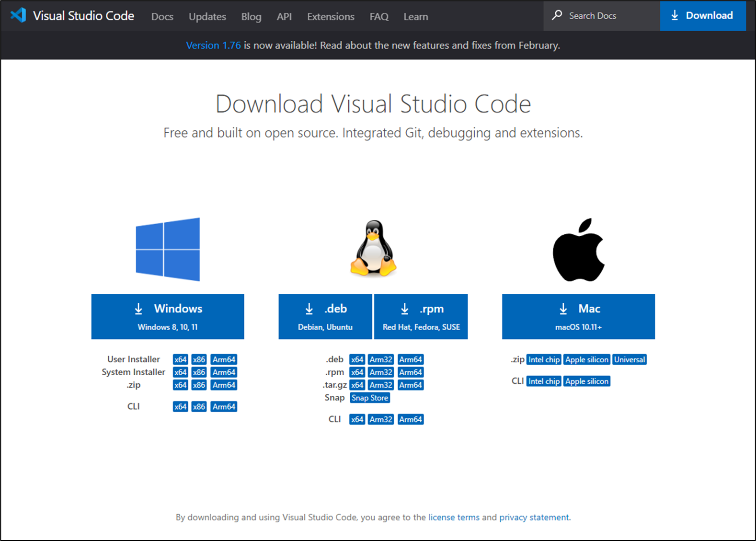Viewport: 756px width, 541px height.
Task: Select Linux .tar.gz Arm64
Action: [411, 385]
